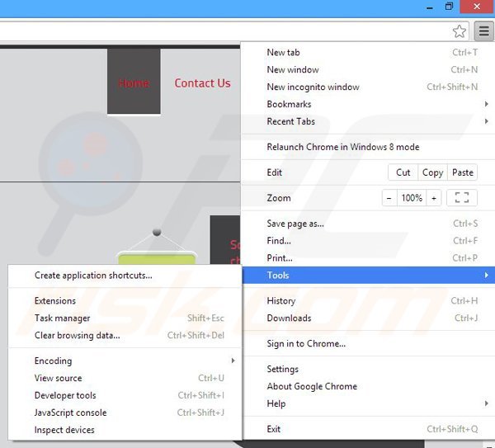Viewport: 495px width, 448px height.
Task: Select About Google Chrome
Action: tap(369, 386)
